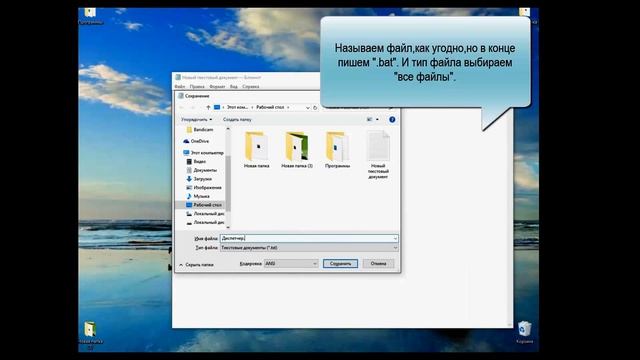Click the Сохранить button
The image size is (640, 360).
(340, 264)
